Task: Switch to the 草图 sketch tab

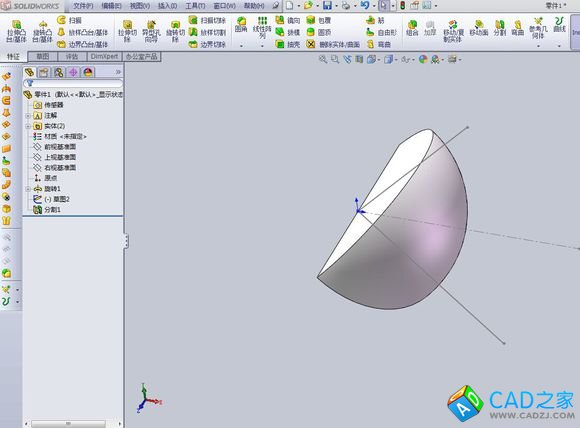Action: (x=43, y=57)
